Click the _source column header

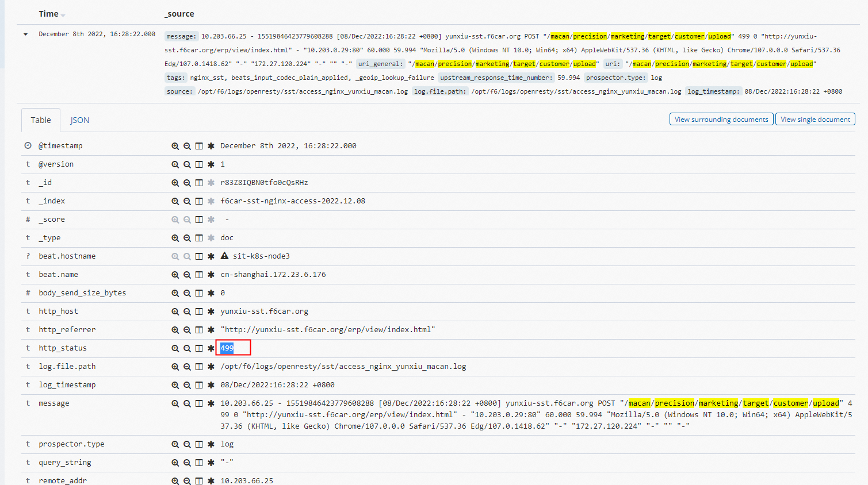(x=179, y=14)
